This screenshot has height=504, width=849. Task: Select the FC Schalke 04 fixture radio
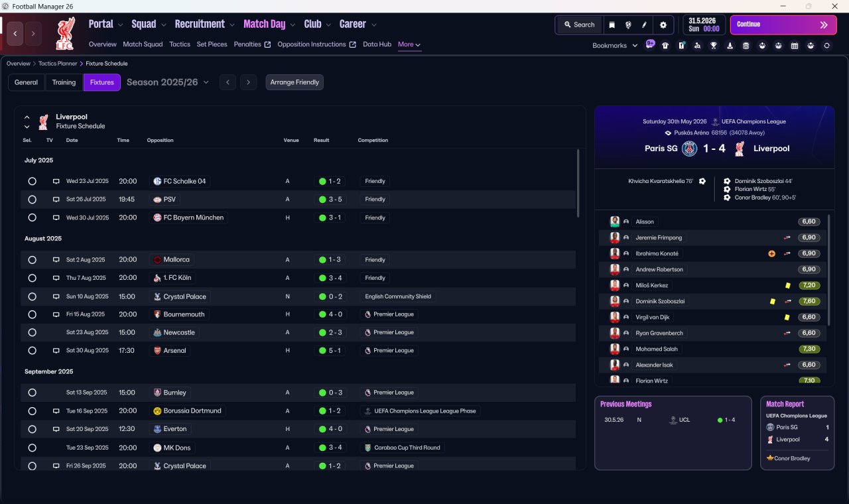(x=32, y=181)
